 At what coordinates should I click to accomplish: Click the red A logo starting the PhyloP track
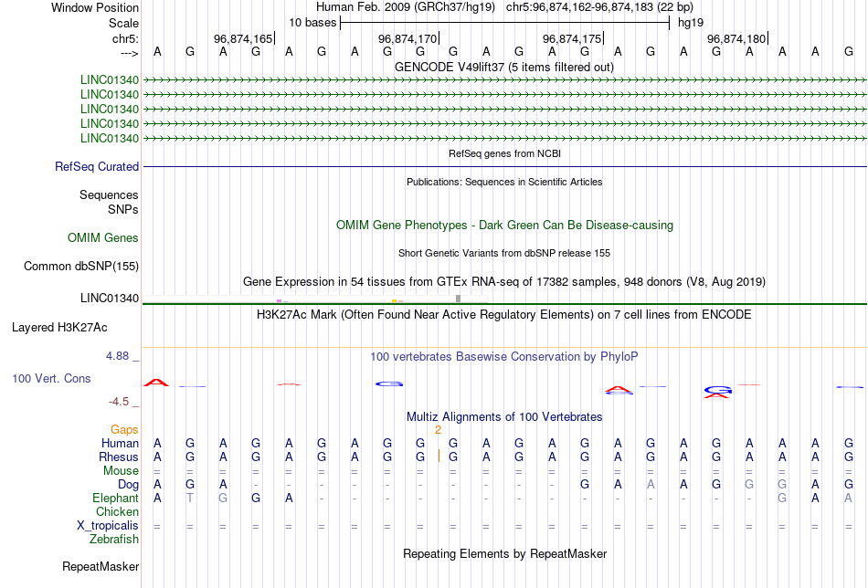(156, 383)
